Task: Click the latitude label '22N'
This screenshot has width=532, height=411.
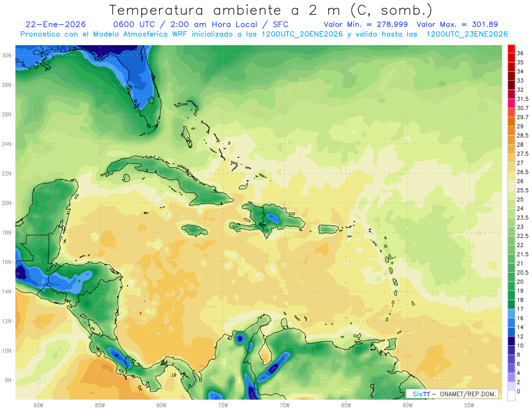Action: [8, 173]
